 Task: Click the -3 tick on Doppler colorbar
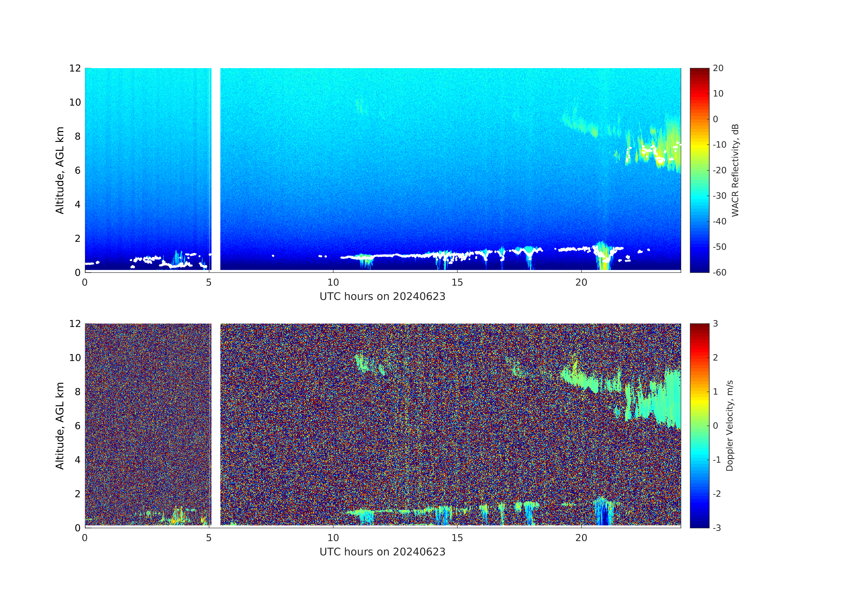click(716, 528)
